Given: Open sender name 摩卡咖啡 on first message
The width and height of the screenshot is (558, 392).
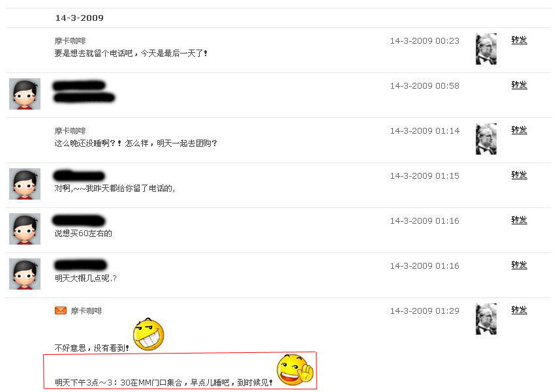Looking at the screenshot, I should coord(70,41).
